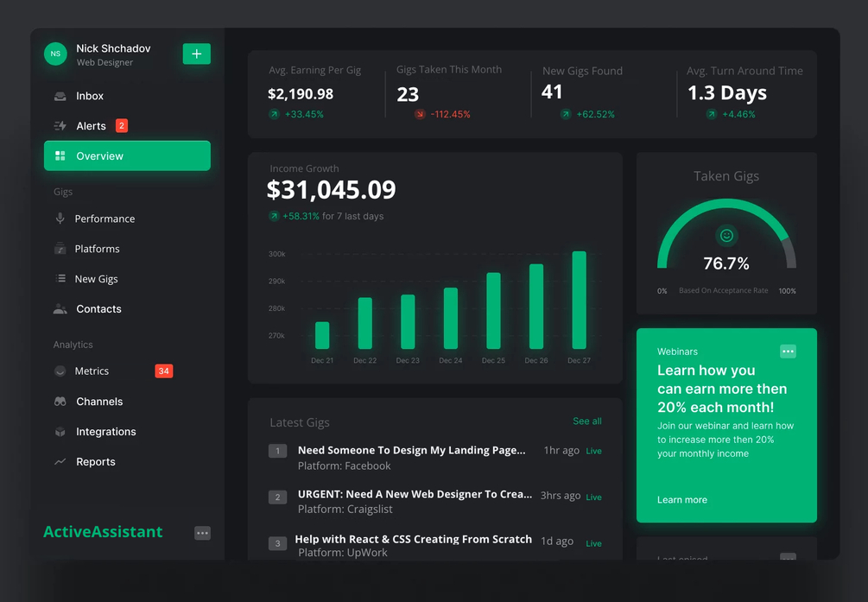The height and width of the screenshot is (602, 868).
Task: Click up arrow icon beside +33.45%
Action: tap(274, 114)
